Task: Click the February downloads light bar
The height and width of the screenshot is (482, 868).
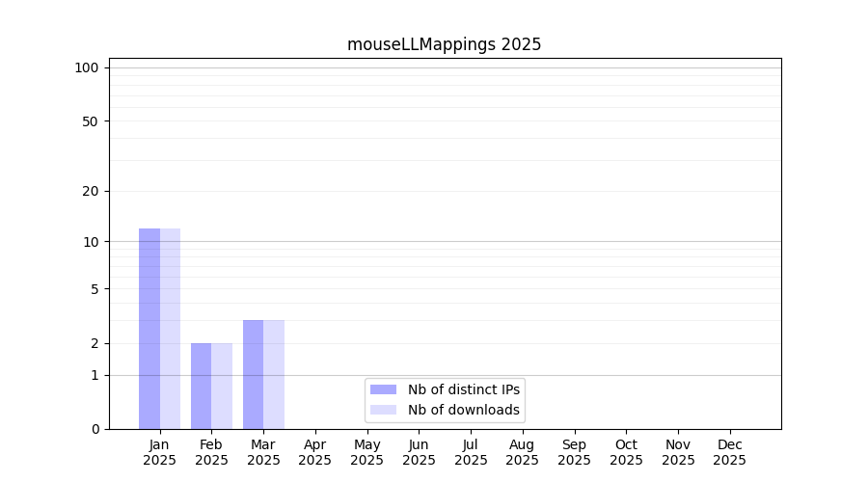Action: point(222,386)
